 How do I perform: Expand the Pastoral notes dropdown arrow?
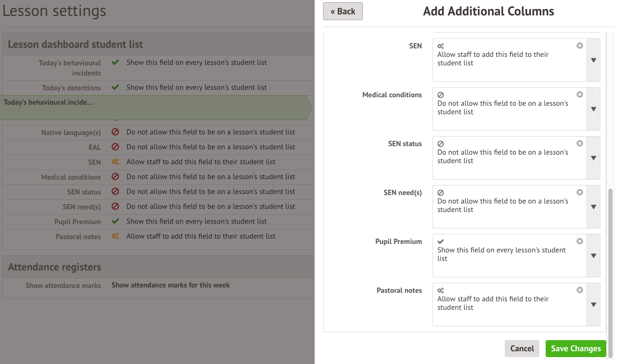(x=593, y=305)
